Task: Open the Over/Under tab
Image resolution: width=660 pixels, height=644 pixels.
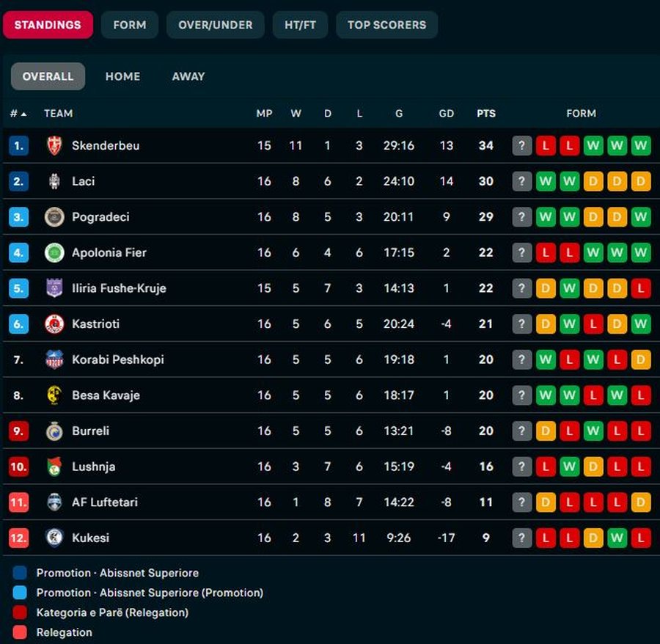Action: [215, 25]
